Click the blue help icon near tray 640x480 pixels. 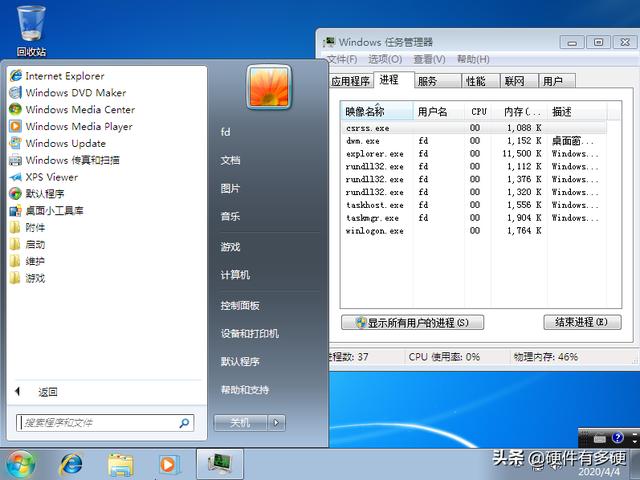(618, 438)
